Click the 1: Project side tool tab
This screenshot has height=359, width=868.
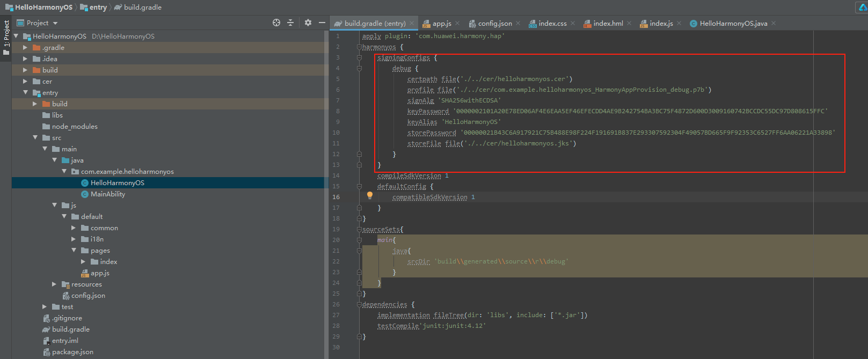coord(6,38)
